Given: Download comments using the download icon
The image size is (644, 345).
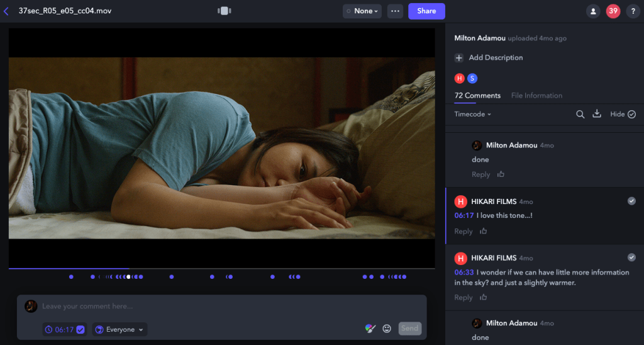Looking at the screenshot, I should point(597,114).
